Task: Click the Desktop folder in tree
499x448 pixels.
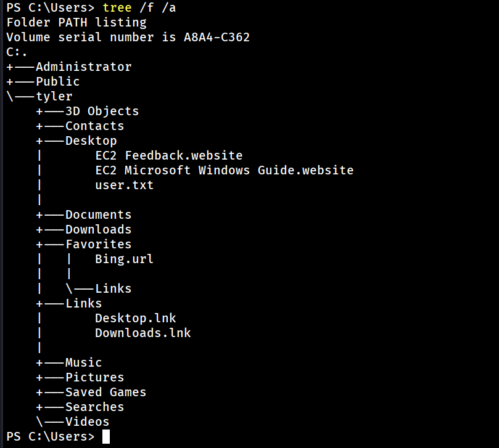Action: coord(91,141)
